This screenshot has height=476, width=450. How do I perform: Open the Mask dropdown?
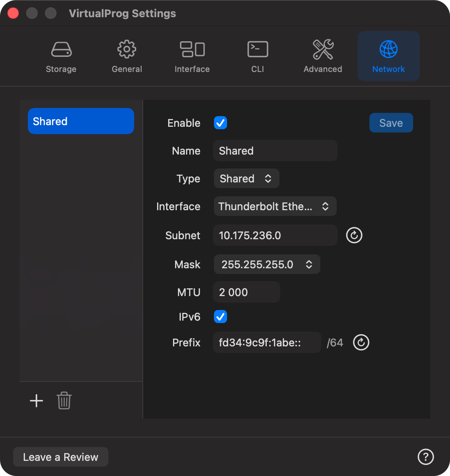267,264
